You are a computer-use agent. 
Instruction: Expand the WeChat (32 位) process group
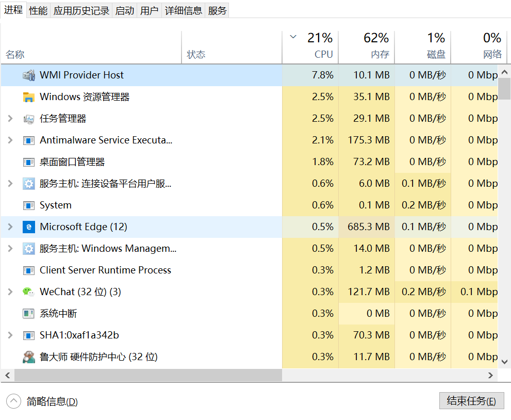pos(10,292)
